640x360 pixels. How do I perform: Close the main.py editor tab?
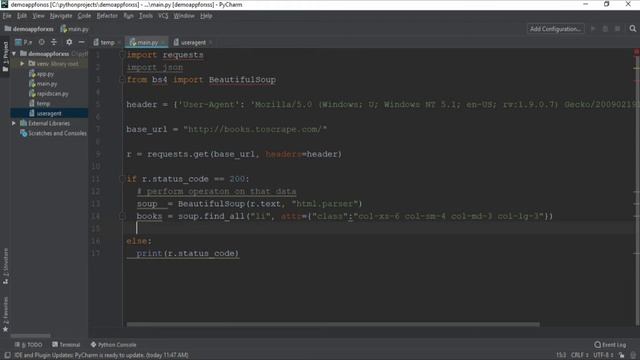[x=163, y=42]
